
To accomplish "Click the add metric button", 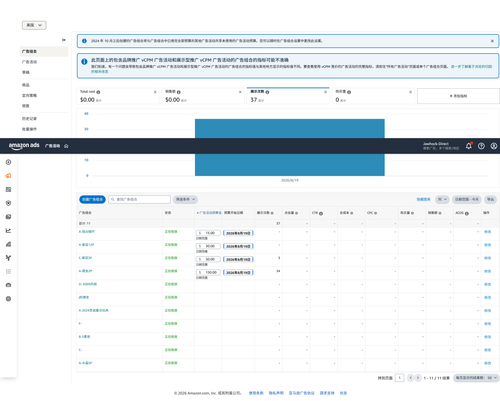I will tap(458, 96).
